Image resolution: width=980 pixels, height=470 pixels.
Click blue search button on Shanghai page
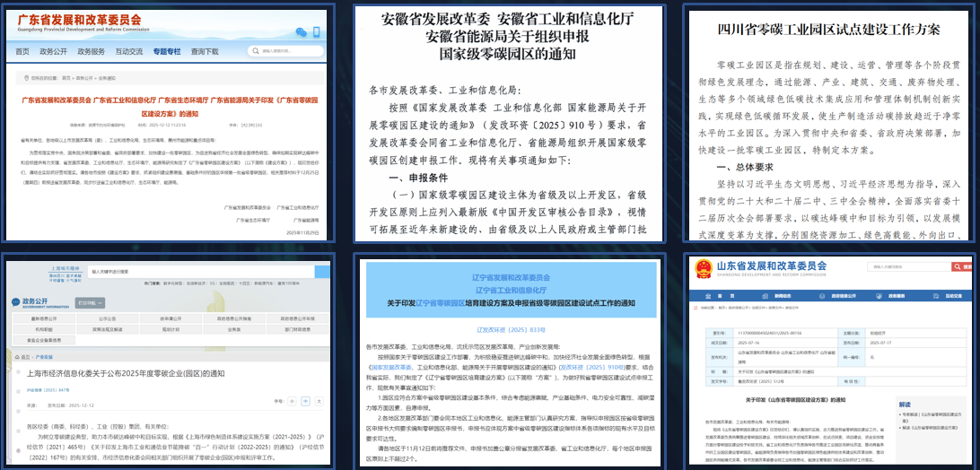click(x=322, y=272)
